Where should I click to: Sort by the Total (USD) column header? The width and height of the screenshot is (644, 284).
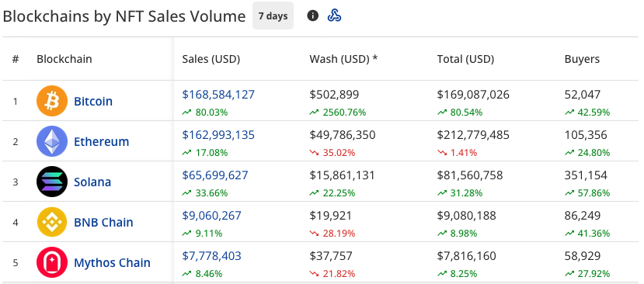coord(466,59)
